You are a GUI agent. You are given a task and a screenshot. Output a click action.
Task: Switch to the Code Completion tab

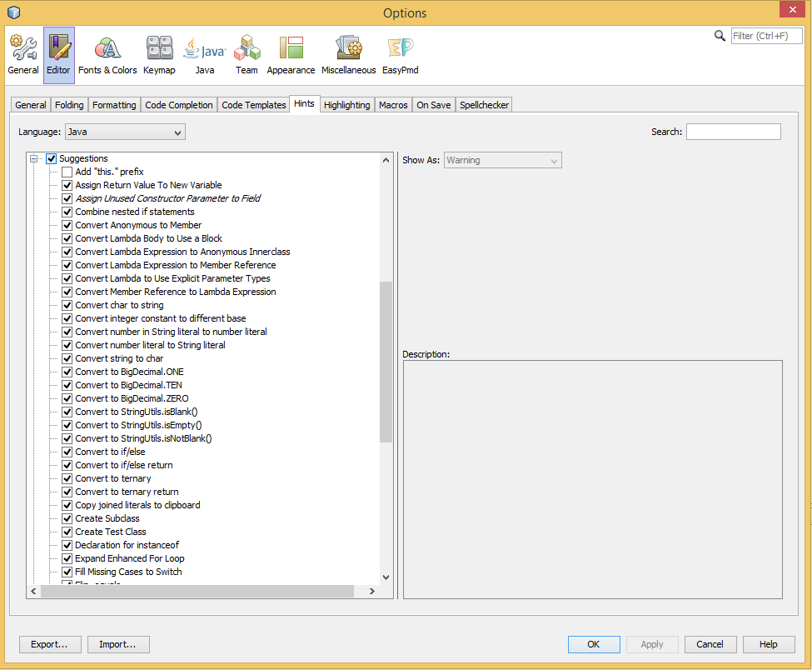click(x=178, y=105)
